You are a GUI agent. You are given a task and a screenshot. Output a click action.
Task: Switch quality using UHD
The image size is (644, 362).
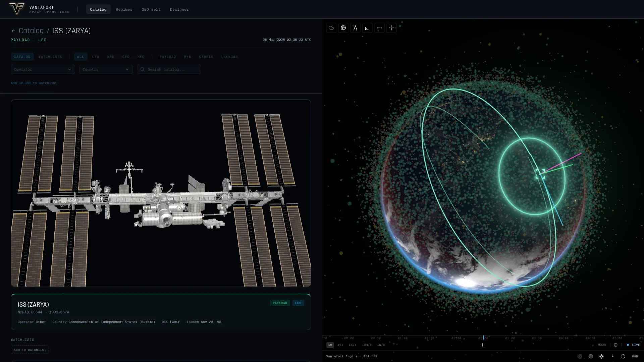coord(635,356)
